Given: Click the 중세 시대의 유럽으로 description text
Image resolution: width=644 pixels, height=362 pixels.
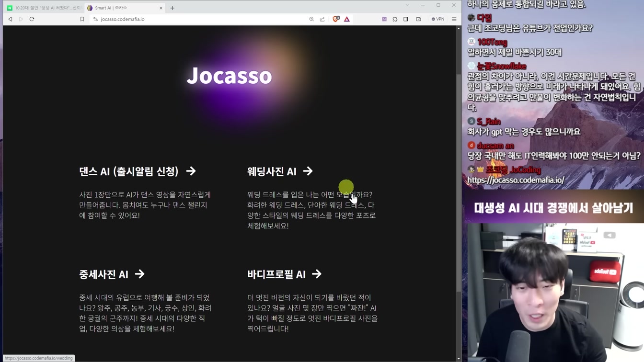Looking at the screenshot, I should (x=145, y=313).
